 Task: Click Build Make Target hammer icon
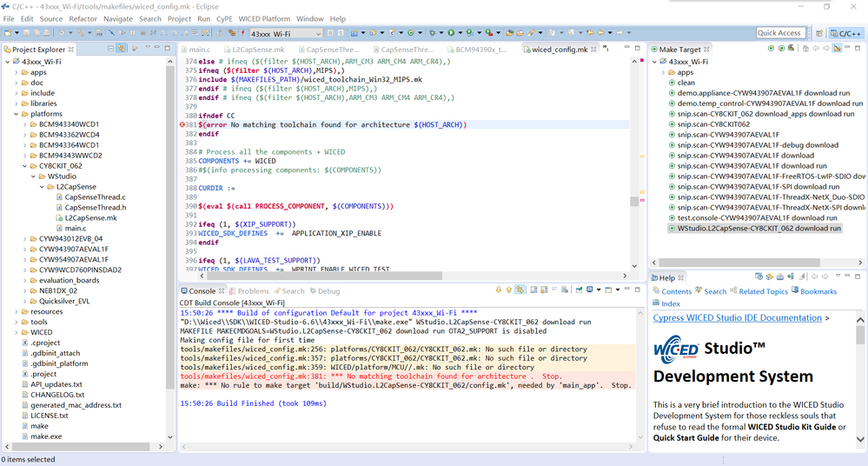pyautogui.click(x=791, y=48)
